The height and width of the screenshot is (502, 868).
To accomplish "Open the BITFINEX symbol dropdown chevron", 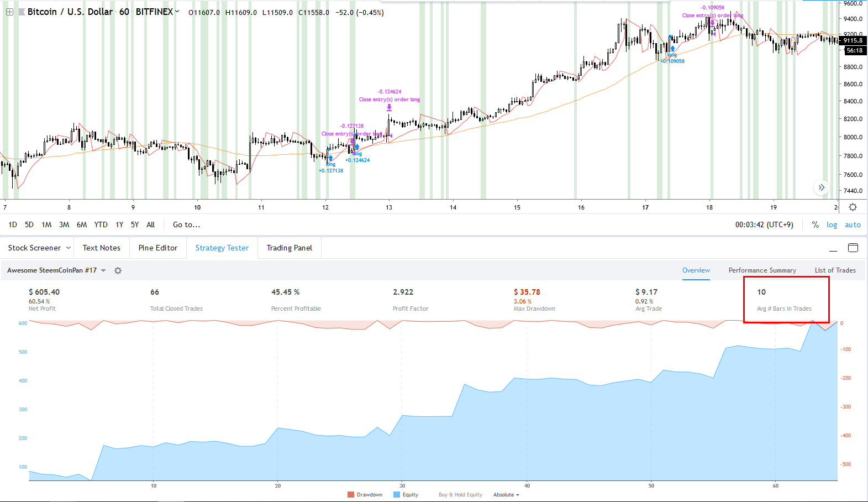I will (x=177, y=11).
